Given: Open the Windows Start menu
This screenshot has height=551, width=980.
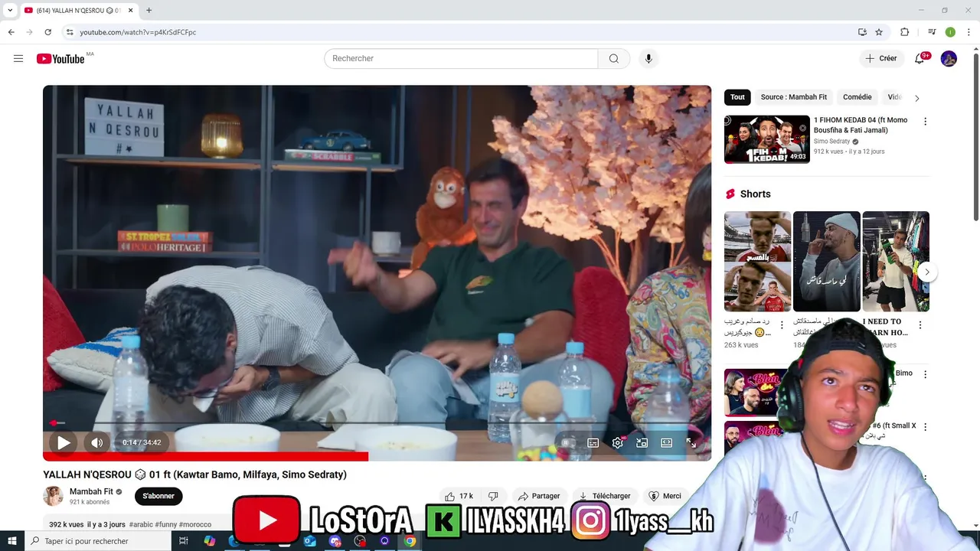Looking at the screenshot, I should (x=12, y=541).
